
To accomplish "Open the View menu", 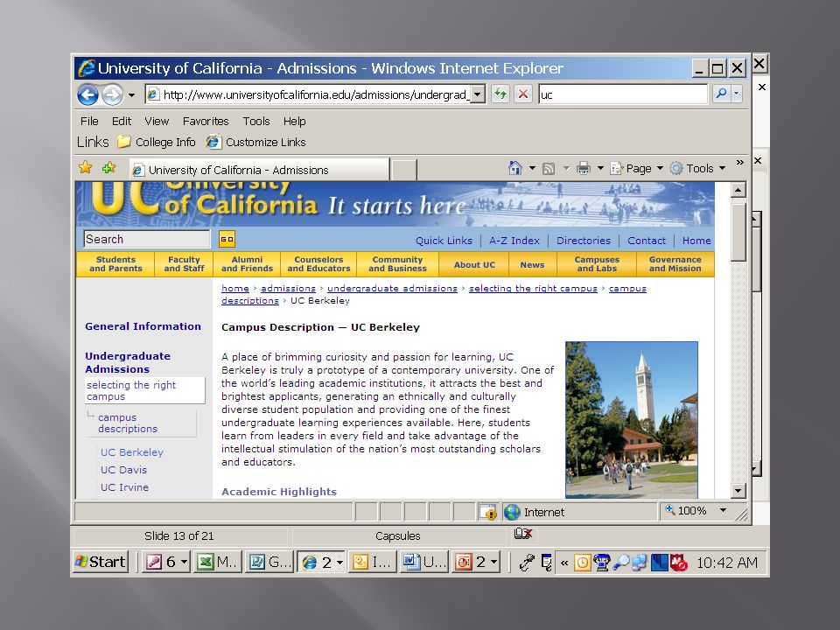I will click(157, 122).
